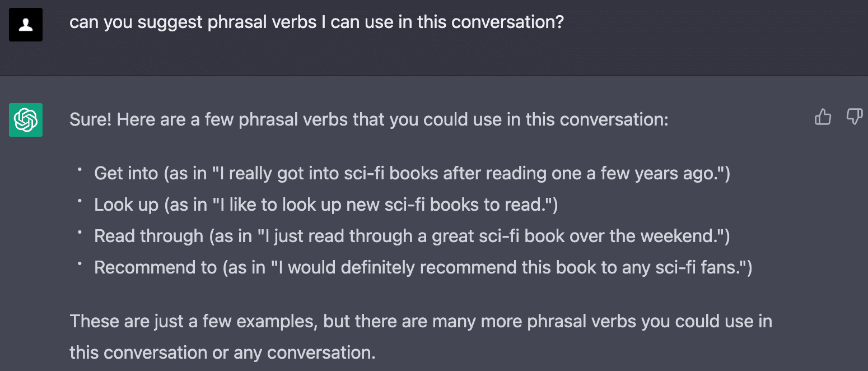Viewport: 868px width, 371px height.
Task: Click the bullet dot before "Read through"
Action: coord(80,231)
